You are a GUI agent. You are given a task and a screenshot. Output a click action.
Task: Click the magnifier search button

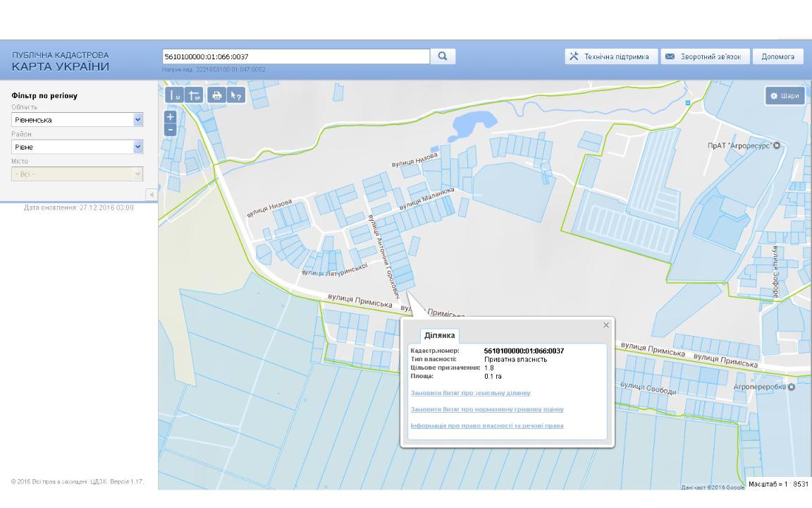point(443,56)
